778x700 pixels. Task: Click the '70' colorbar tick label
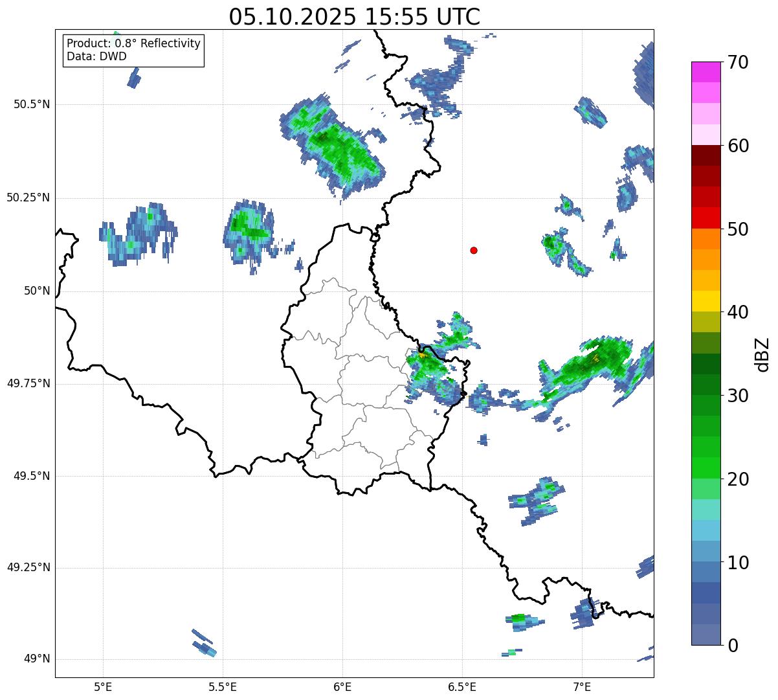pyautogui.click(x=738, y=62)
